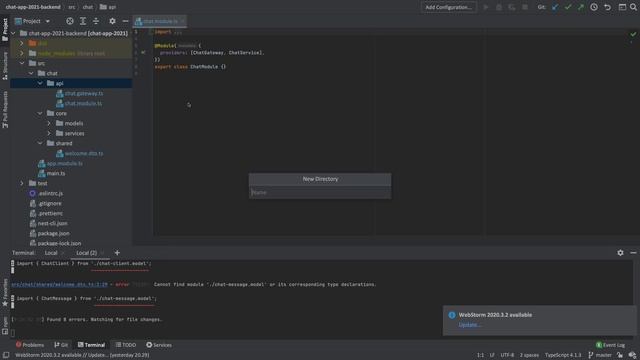Click the lock icon in status bar
Screen dimensions: 640x360
tap(620, 355)
